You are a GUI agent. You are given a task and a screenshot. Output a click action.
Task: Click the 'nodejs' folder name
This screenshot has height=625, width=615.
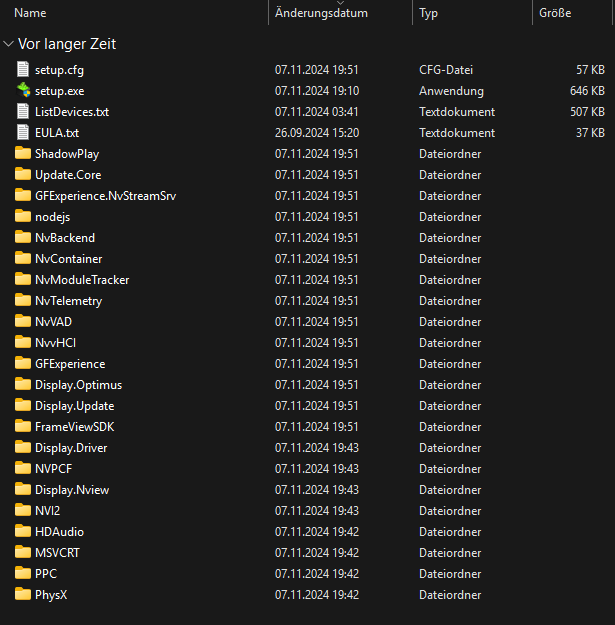click(x=52, y=217)
